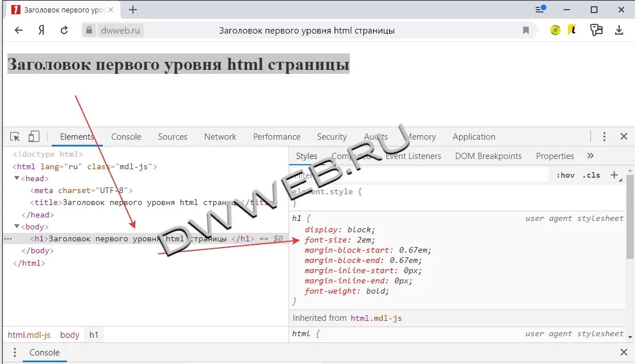This screenshot has width=635, height=364.
Task: Click the green round extension icon
Action: [555, 30]
